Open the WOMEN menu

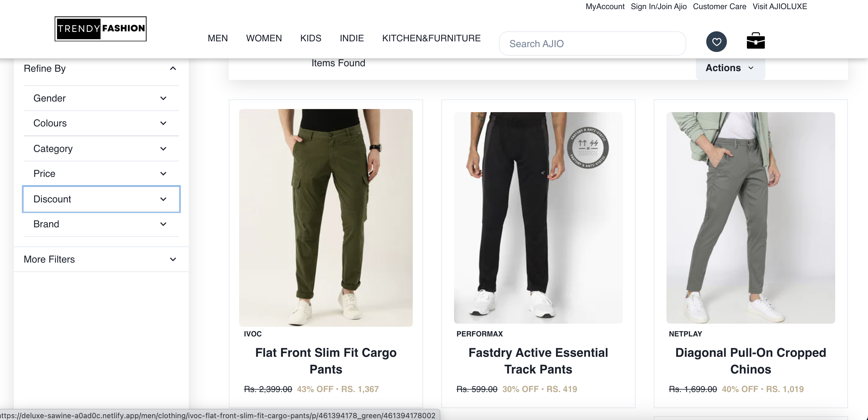pyautogui.click(x=264, y=38)
